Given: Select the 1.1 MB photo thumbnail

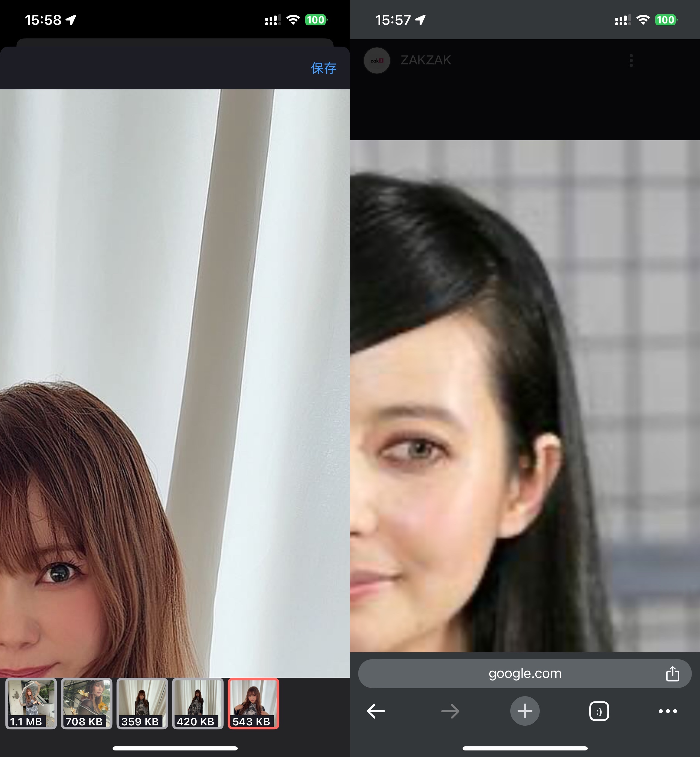Looking at the screenshot, I should 31,704.
